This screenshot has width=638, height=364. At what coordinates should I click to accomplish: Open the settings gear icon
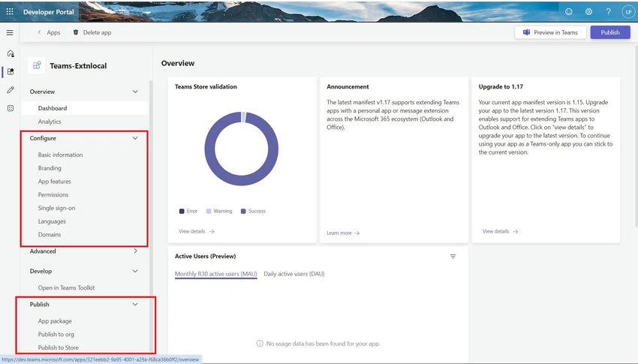[x=588, y=11]
